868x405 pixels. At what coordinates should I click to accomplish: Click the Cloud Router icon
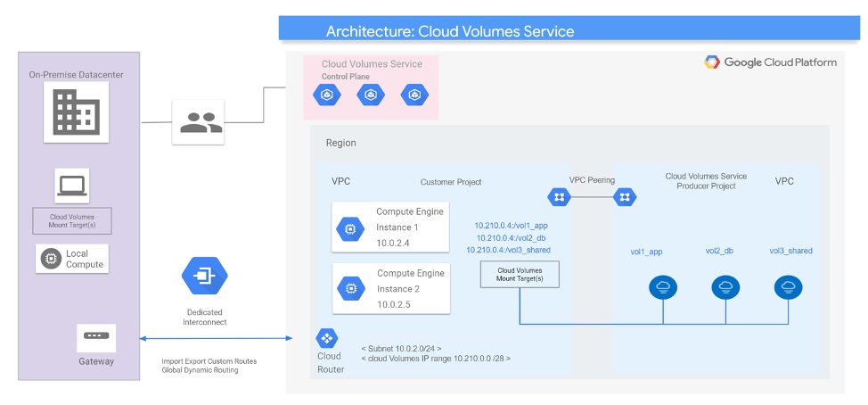click(326, 339)
